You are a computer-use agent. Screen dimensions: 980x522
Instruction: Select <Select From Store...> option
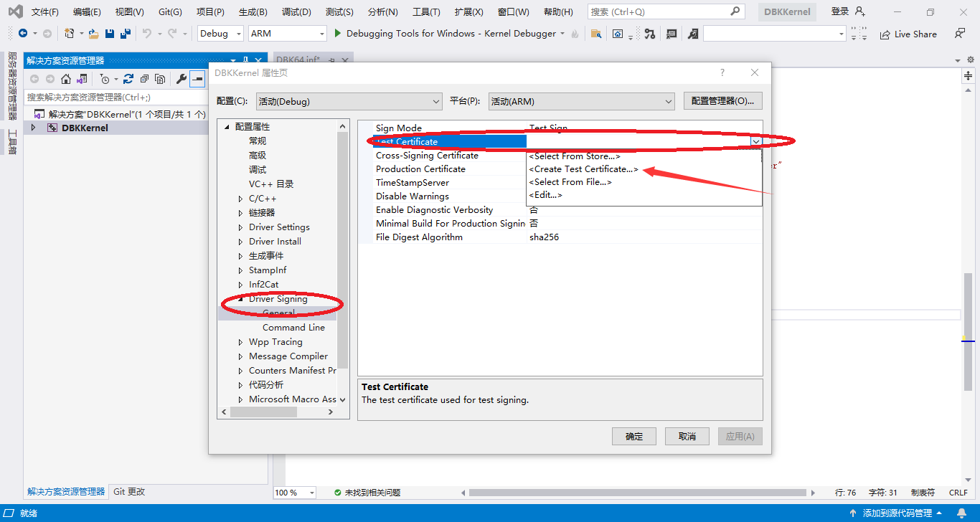tap(575, 156)
